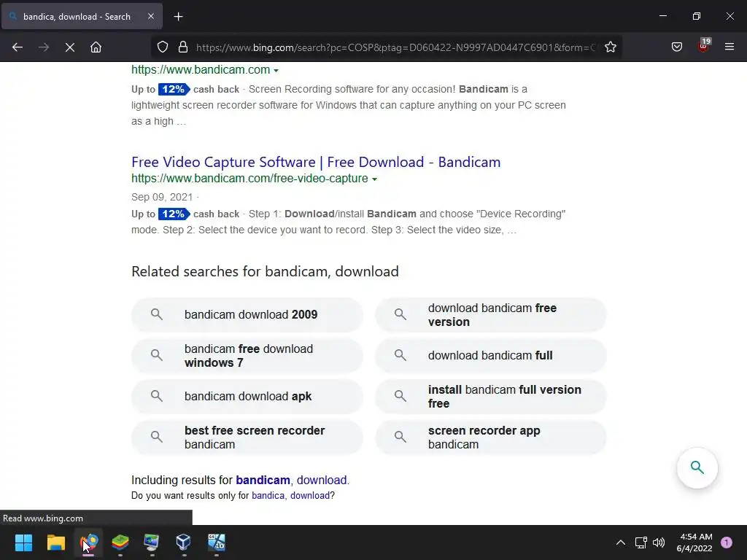Open the bandicam.com/free-video-capture URL
Screen dimensions: 747x560
(249, 178)
